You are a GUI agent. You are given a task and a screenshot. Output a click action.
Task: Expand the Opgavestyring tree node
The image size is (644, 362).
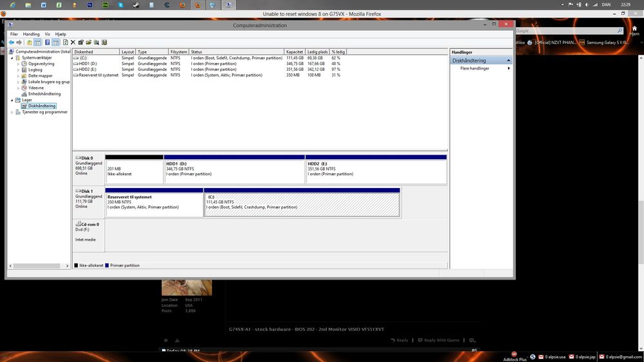(19, 64)
